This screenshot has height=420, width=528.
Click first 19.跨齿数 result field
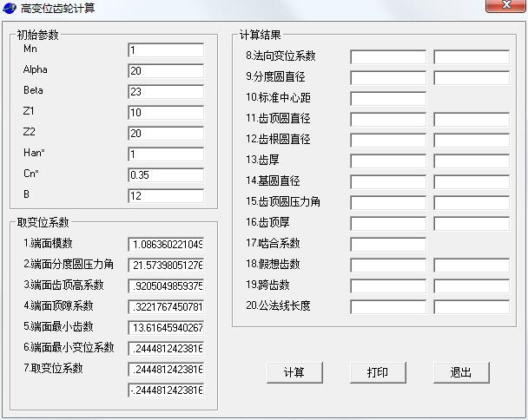click(388, 286)
